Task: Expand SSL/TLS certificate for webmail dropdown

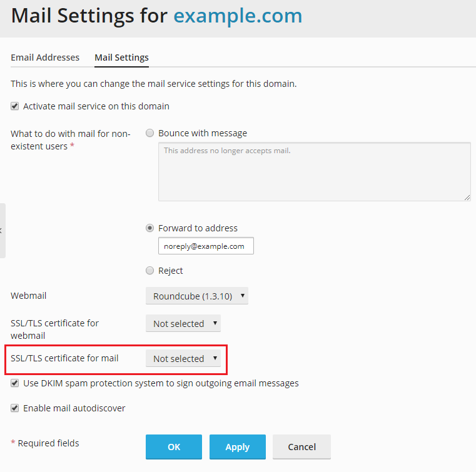Action: (x=183, y=324)
